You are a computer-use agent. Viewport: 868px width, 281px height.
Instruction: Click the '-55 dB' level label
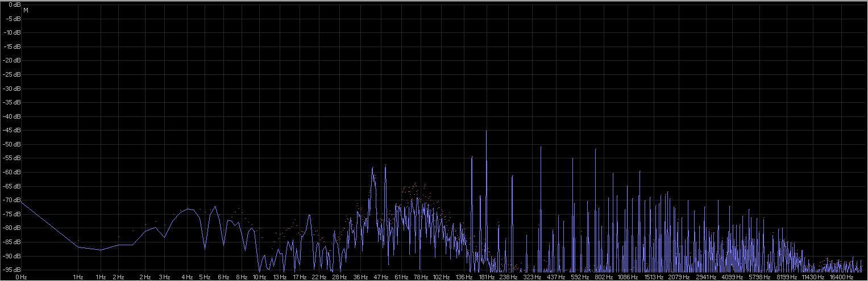click(12, 158)
